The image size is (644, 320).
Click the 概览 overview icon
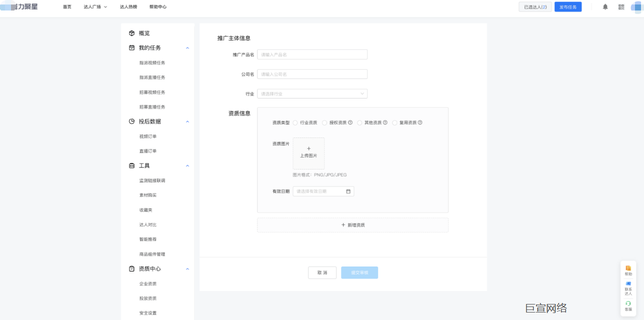(x=131, y=33)
